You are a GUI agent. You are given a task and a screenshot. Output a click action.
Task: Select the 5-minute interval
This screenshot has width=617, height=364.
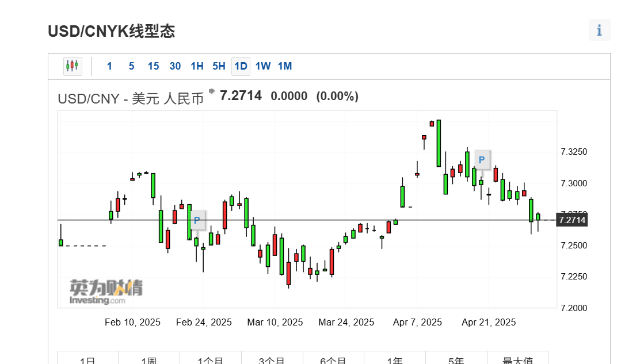tap(131, 66)
